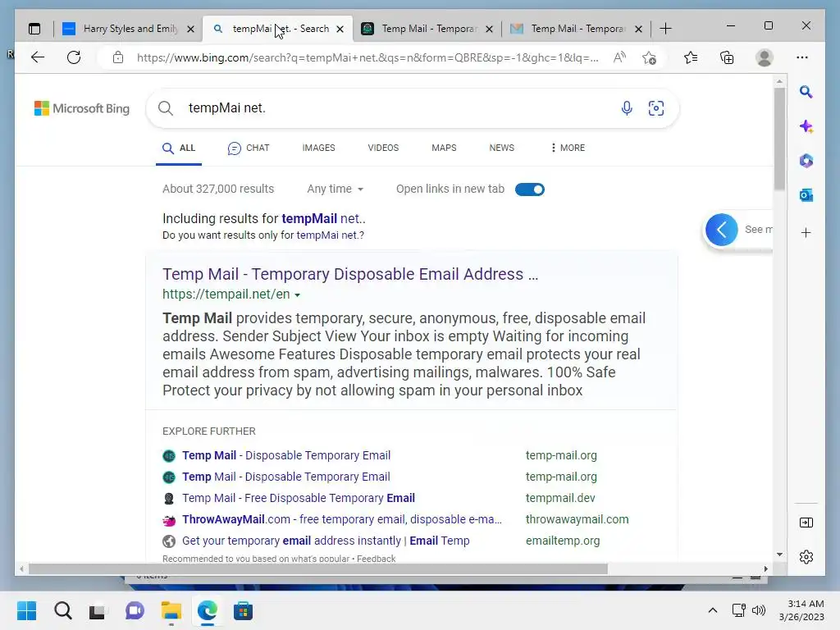The height and width of the screenshot is (630, 840).
Task: Open the tempMail net corrected results link
Action: [x=323, y=218]
